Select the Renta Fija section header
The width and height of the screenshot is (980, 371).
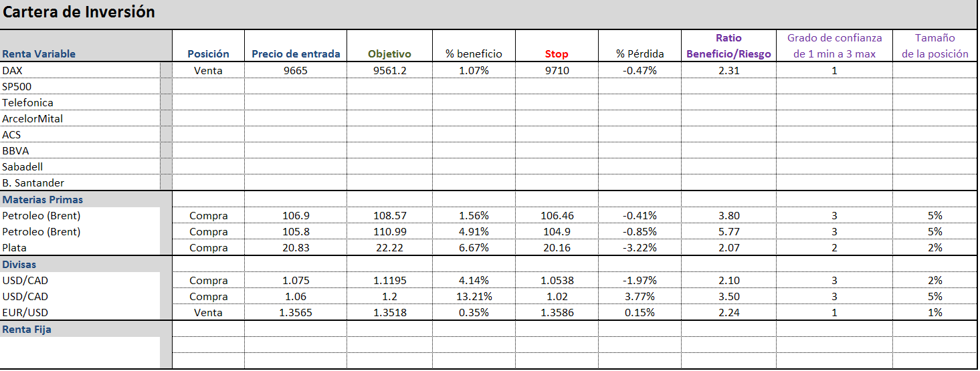click(27, 329)
